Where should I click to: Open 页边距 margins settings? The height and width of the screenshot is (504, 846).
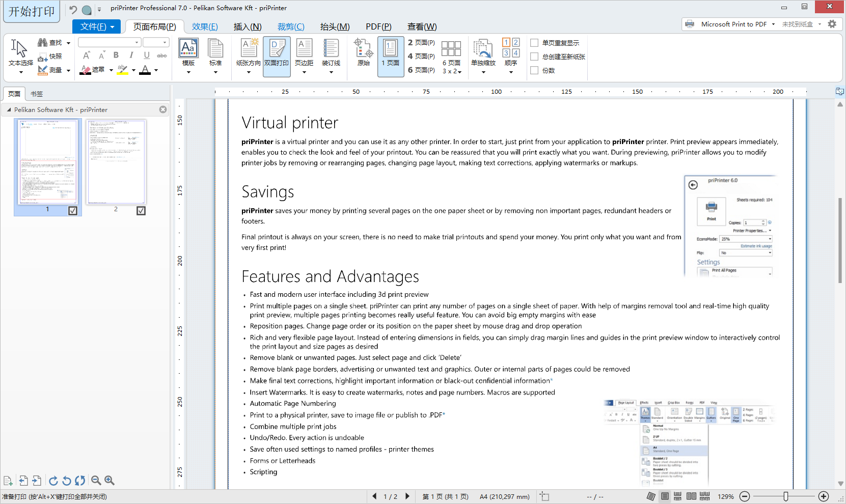(304, 56)
